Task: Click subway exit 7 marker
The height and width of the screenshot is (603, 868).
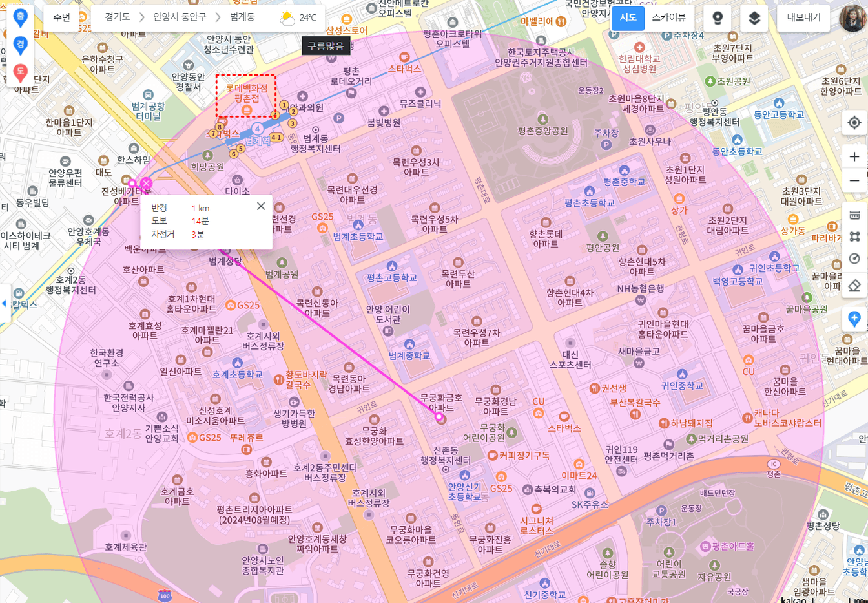Action: pos(213,134)
